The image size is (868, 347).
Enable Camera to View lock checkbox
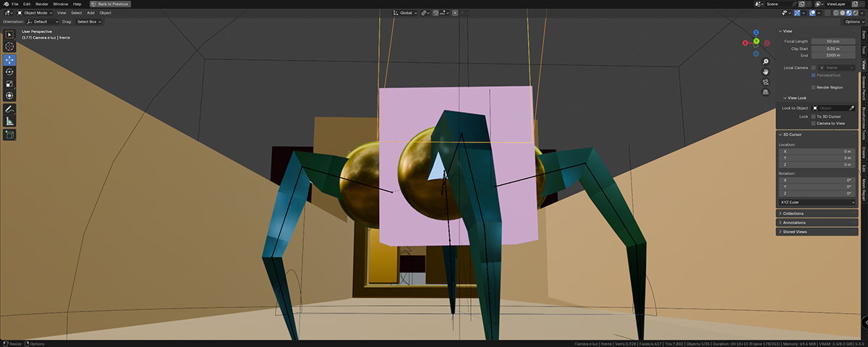[813, 124]
